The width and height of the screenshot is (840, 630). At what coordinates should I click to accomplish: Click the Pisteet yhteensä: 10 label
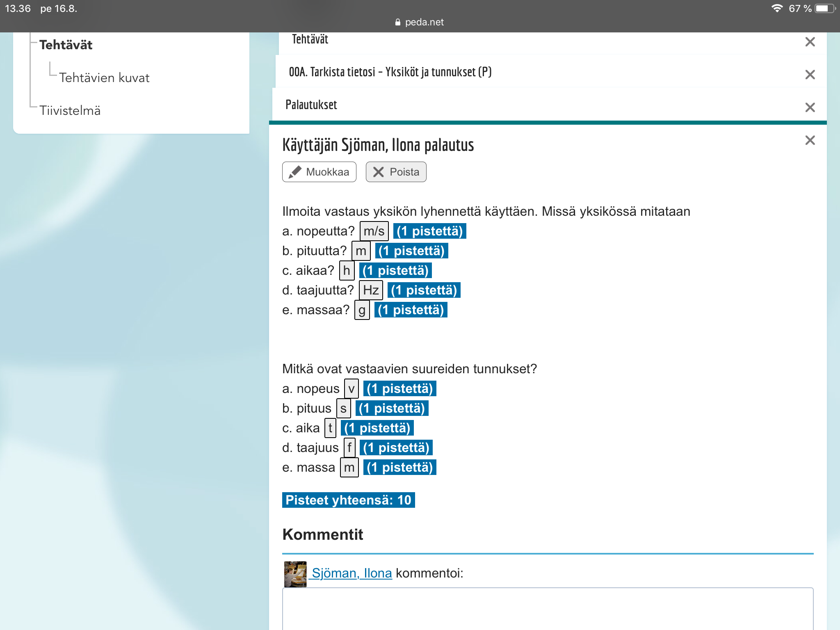[x=348, y=500]
